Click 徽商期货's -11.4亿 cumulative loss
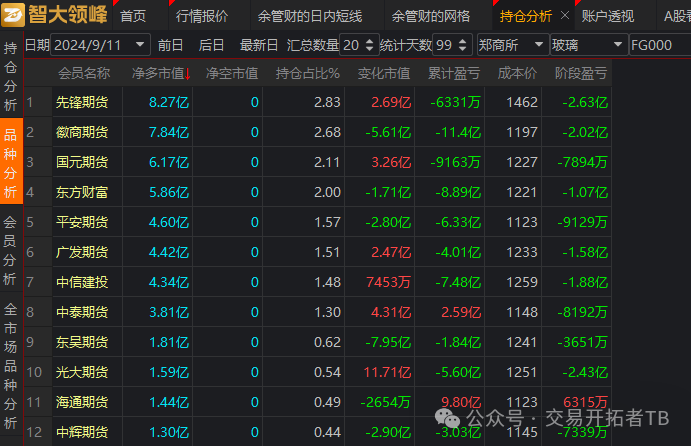The height and width of the screenshot is (446, 691). (x=458, y=132)
